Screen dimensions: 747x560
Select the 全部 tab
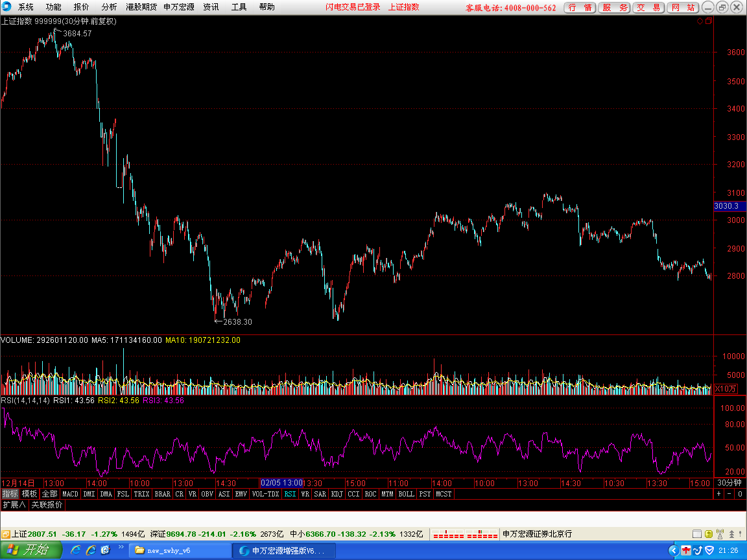click(49, 494)
